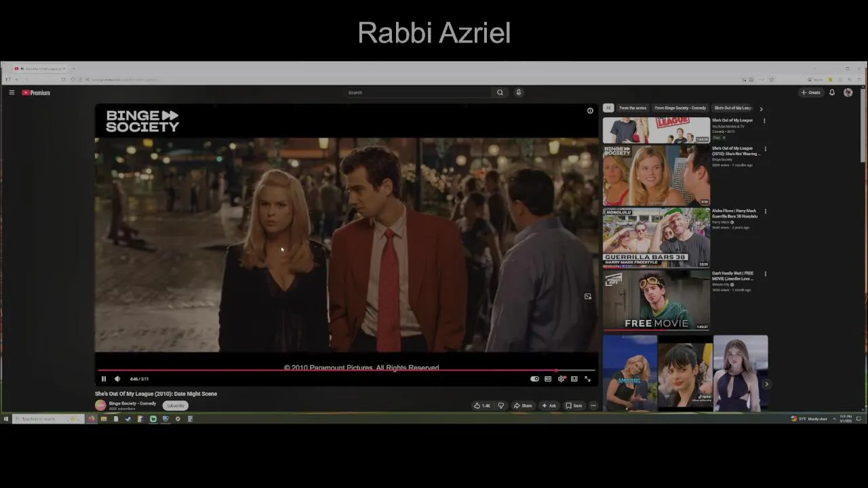868x488 pixels.
Task: Open She's Out of My League movie thumbnail
Action: [656, 130]
